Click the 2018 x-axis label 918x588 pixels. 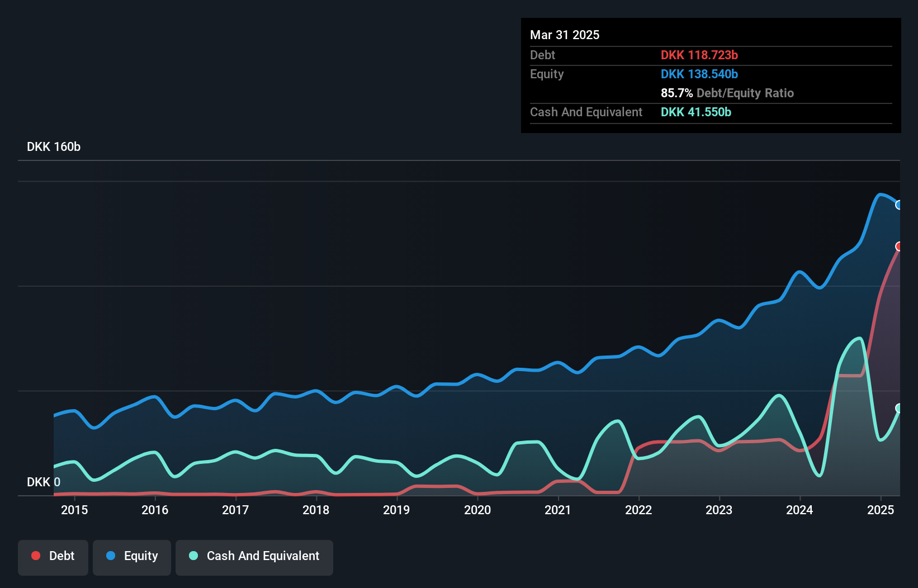[316, 510]
